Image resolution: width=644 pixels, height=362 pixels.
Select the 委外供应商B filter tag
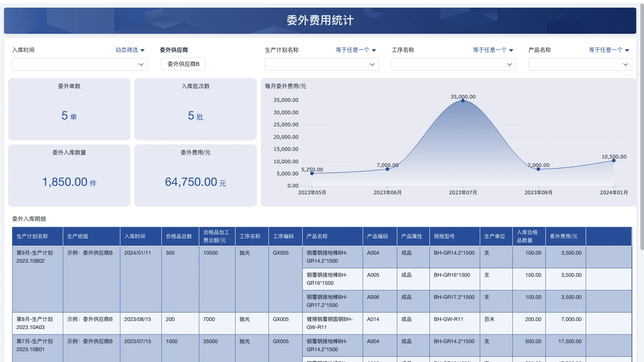click(183, 64)
